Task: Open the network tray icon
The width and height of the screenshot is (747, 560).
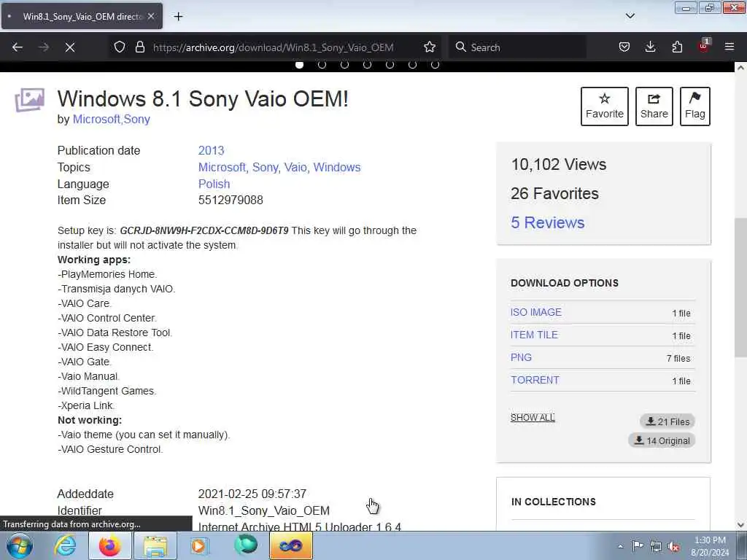Action: [656, 546]
